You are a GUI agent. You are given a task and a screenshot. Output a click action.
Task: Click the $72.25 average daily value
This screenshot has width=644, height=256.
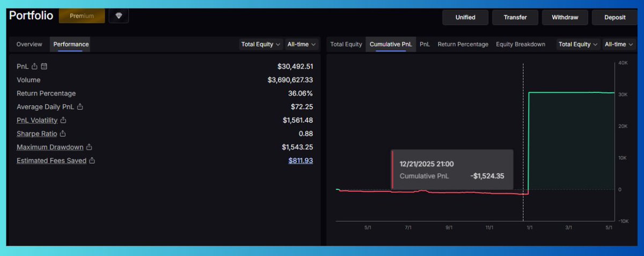tap(302, 107)
